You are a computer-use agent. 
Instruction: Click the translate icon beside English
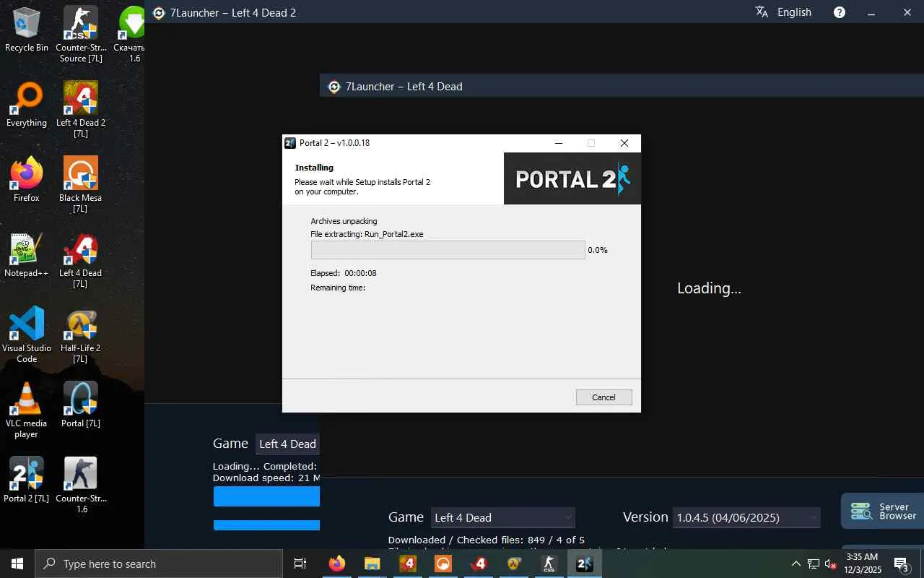[762, 12]
